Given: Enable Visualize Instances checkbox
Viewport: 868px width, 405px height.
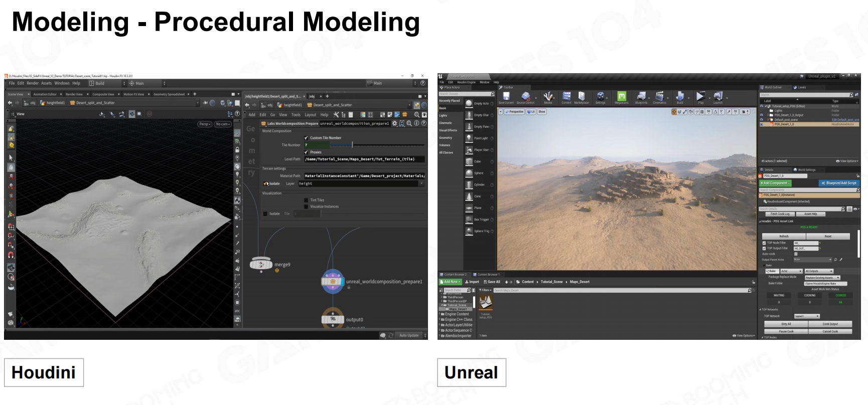Looking at the screenshot, I should point(306,207).
